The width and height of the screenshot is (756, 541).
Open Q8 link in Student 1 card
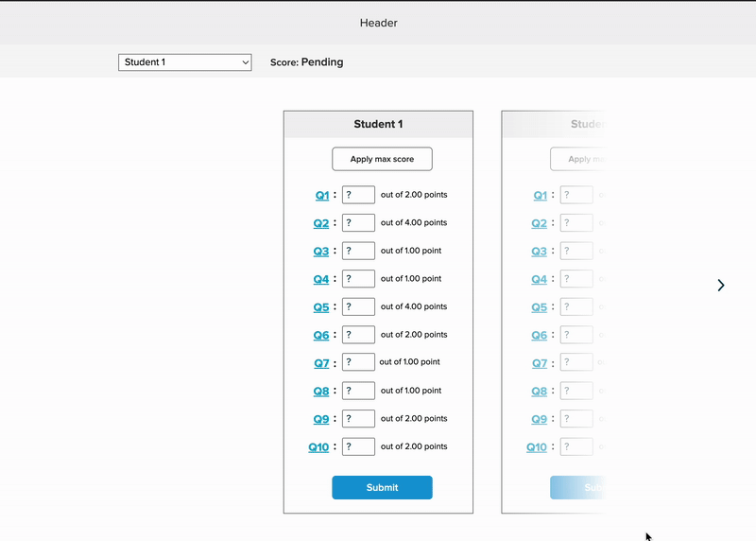click(321, 392)
